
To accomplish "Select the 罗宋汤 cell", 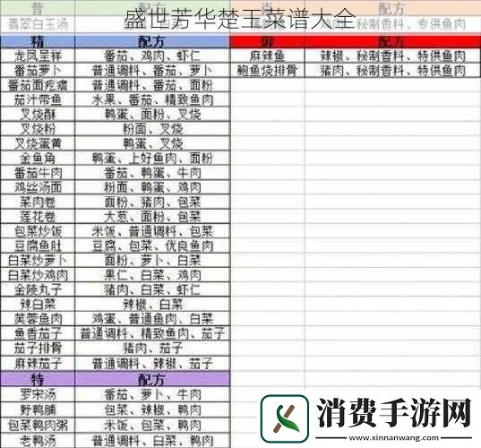I will point(38,394).
